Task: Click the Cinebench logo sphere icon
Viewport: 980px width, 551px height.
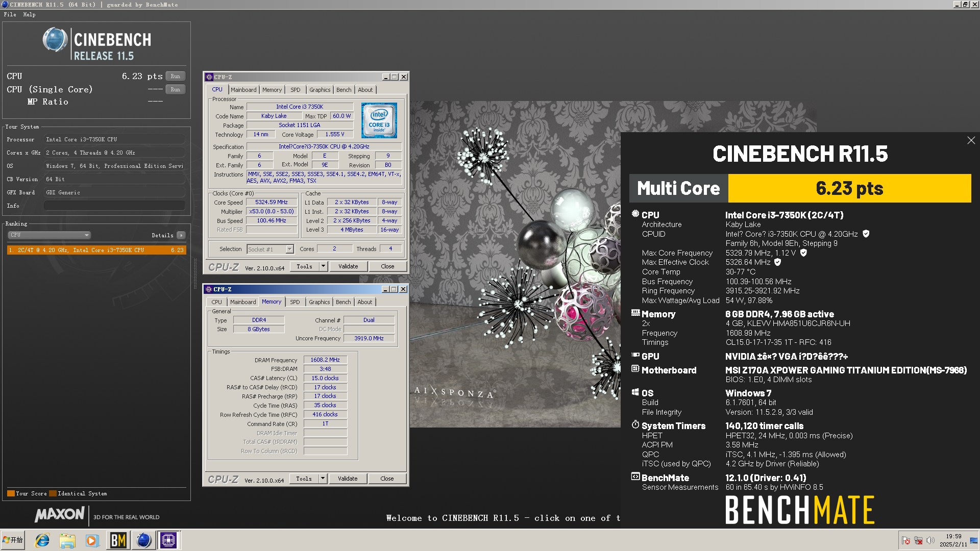Action: [55, 40]
